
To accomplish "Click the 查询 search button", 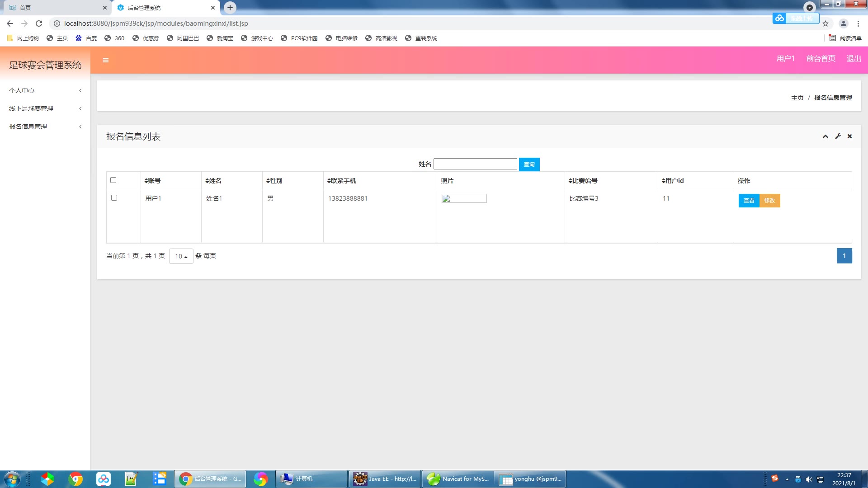I will coord(529,164).
